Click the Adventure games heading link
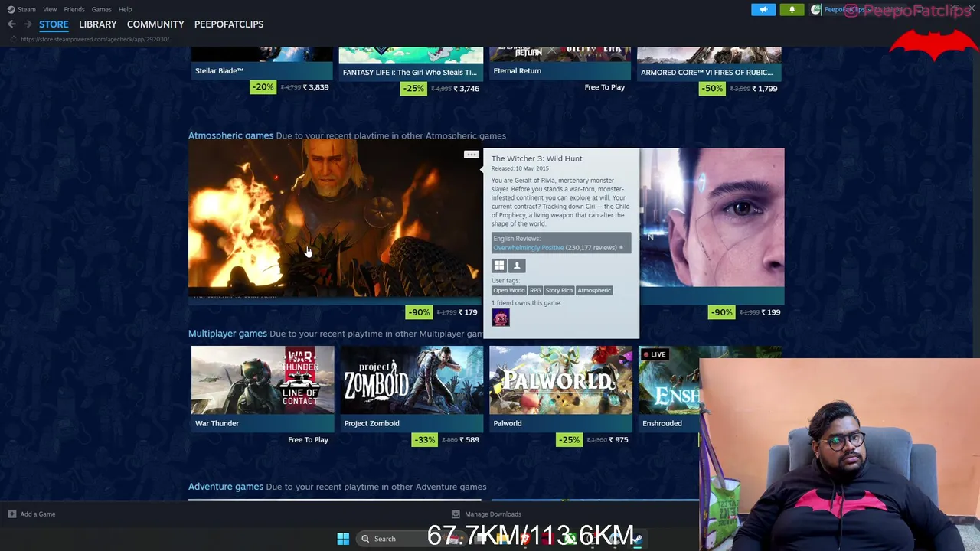The image size is (980, 551). [x=225, y=487]
